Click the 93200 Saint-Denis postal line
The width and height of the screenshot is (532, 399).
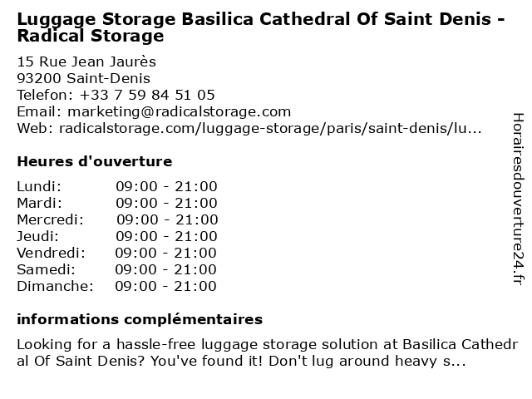(83, 78)
